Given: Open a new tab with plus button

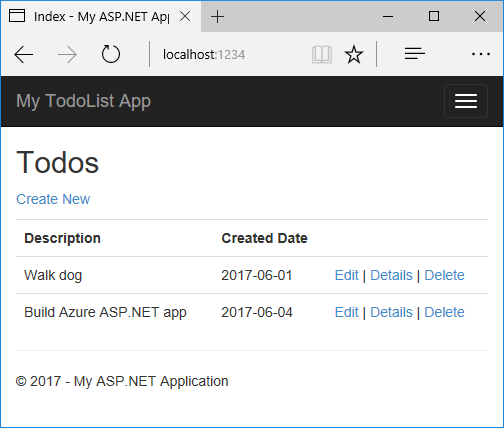Looking at the screenshot, I should pyautogui.click(x=217, y=16).
